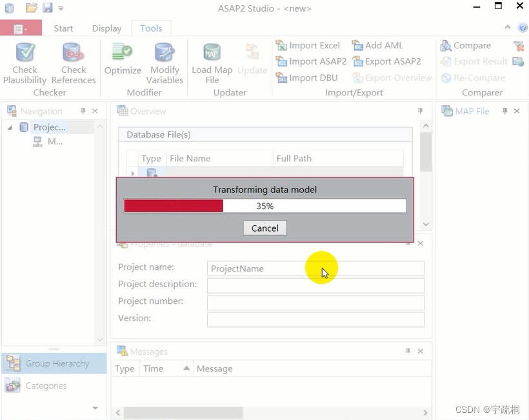The width and height of the screenshot is (529, 420).
Task: Open Group Hierarchy view
Action: [x=54, y=363]
